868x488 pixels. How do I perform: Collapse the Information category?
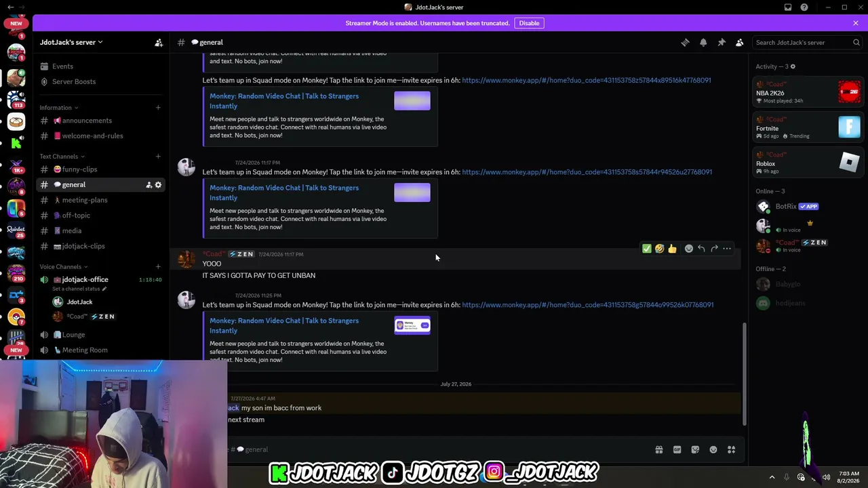click(x=58, y=108)
